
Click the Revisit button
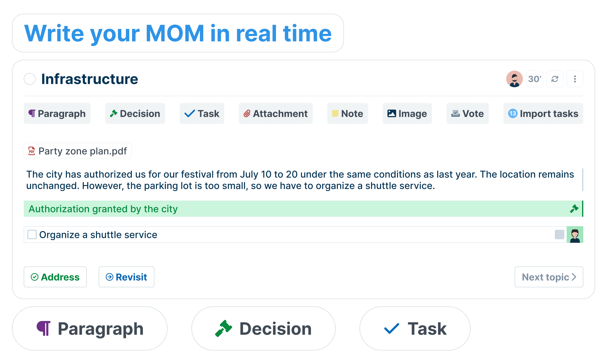click(x=126, y=277)
